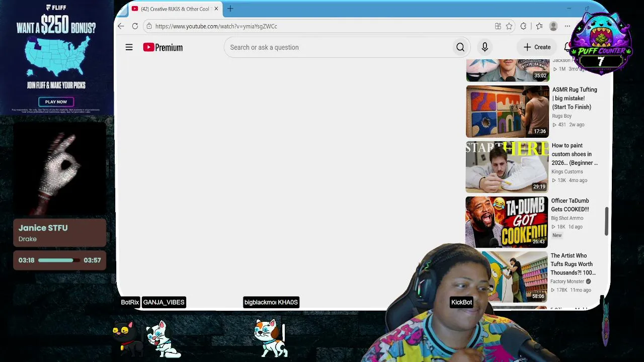644x362 pixels.
Task: Click the YouTube page vertical scrollbar thumb
Action: (x=606, y=221)
